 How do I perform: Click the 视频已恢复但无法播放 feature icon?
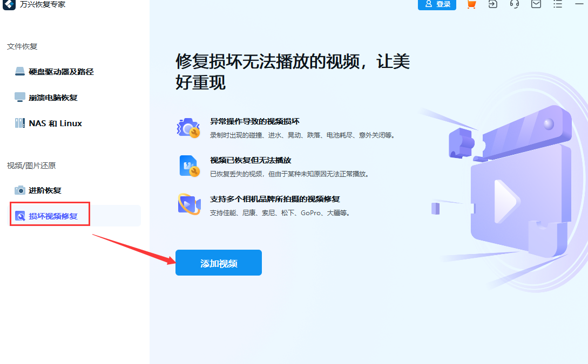point(188,164)
